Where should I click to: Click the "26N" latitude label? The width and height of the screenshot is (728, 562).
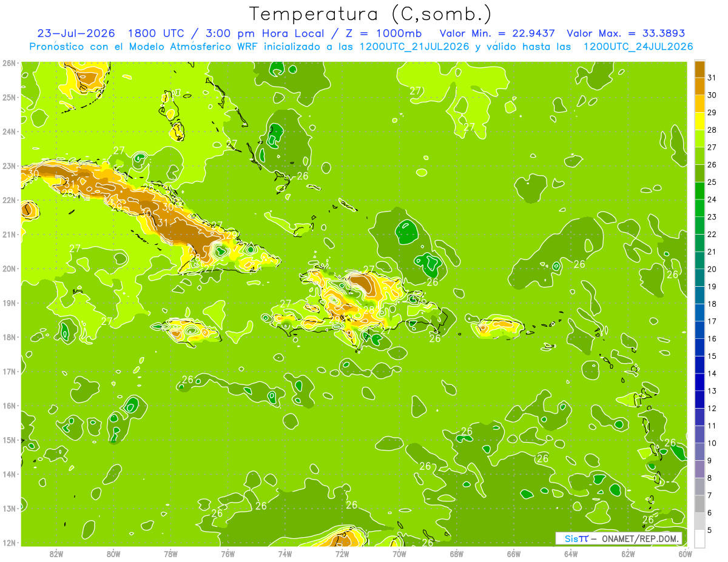9,63
